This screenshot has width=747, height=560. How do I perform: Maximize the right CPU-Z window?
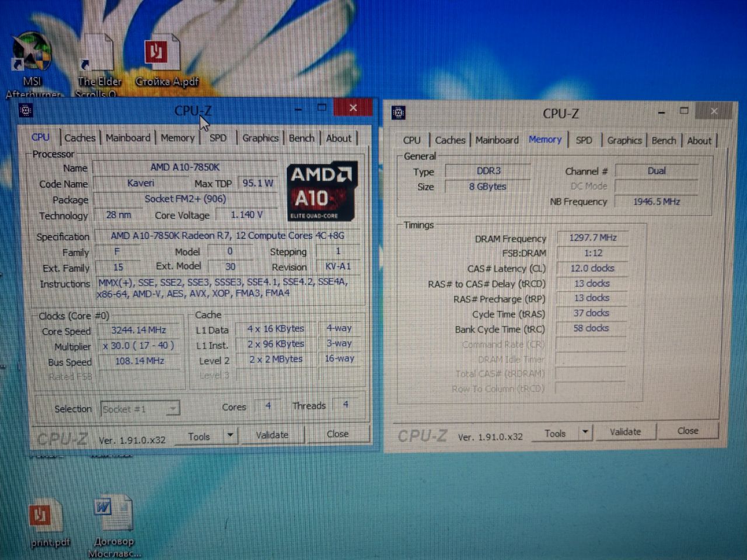click(x=685, y=110)
